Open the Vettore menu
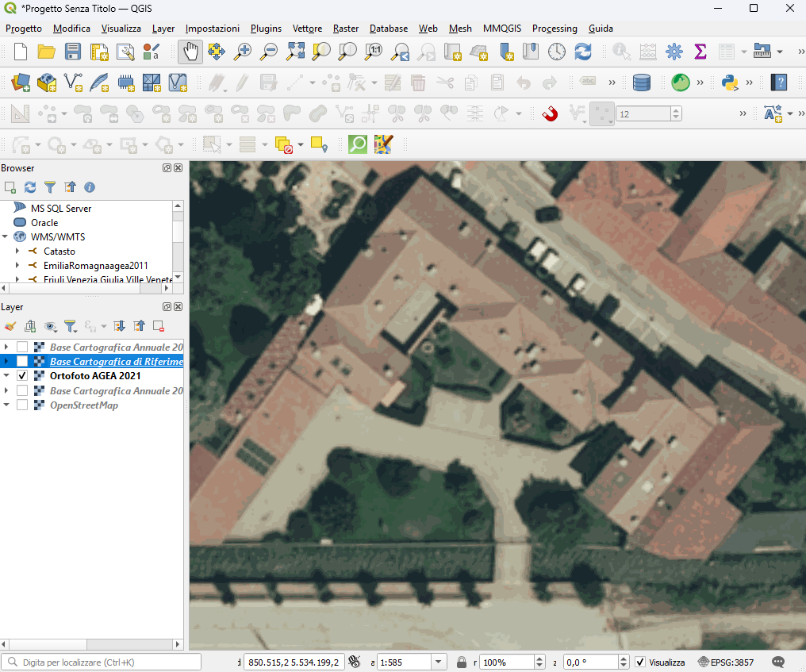Screen dimensions: 806x672 [x=307, y=29]
